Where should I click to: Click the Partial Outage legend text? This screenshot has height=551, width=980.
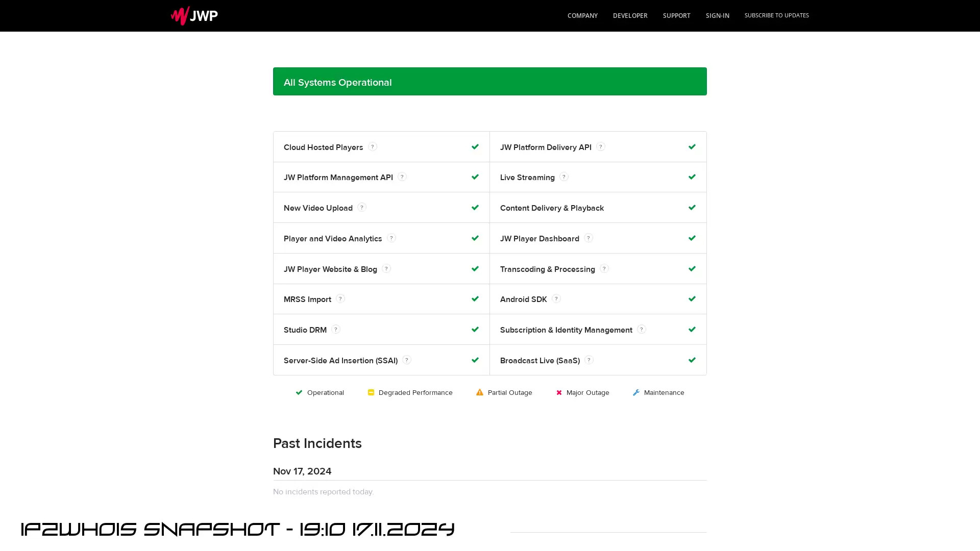[510, 393]
